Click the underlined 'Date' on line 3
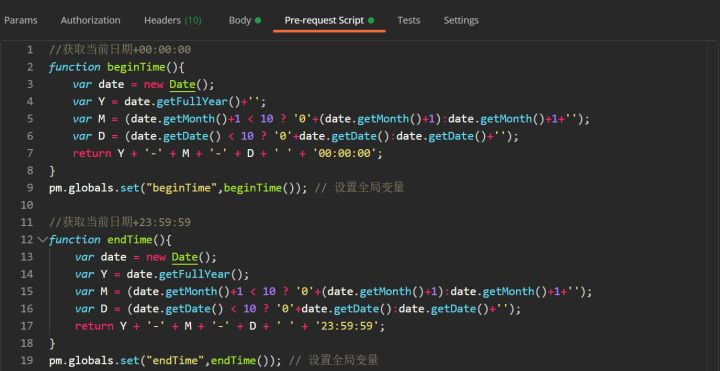The width and height of the screenshot is (720, 371). coord(182,84)
